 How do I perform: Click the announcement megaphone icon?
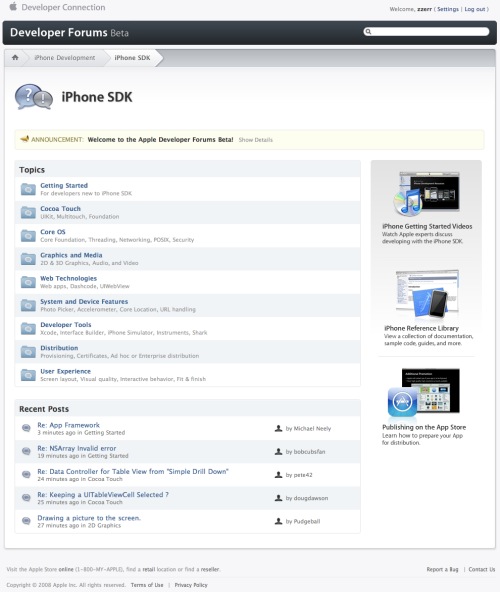point(25,139)
